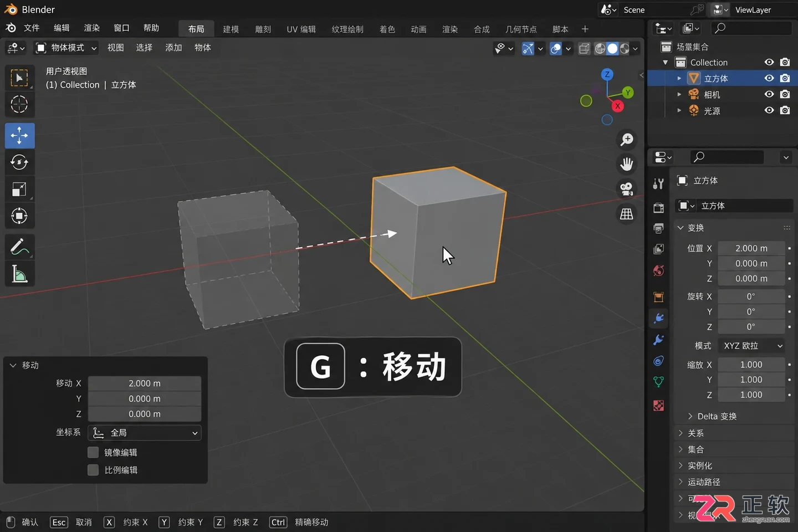Activate the Annotate pencil tool
This screenshot has width=798, height=532.
coord(19,247)
